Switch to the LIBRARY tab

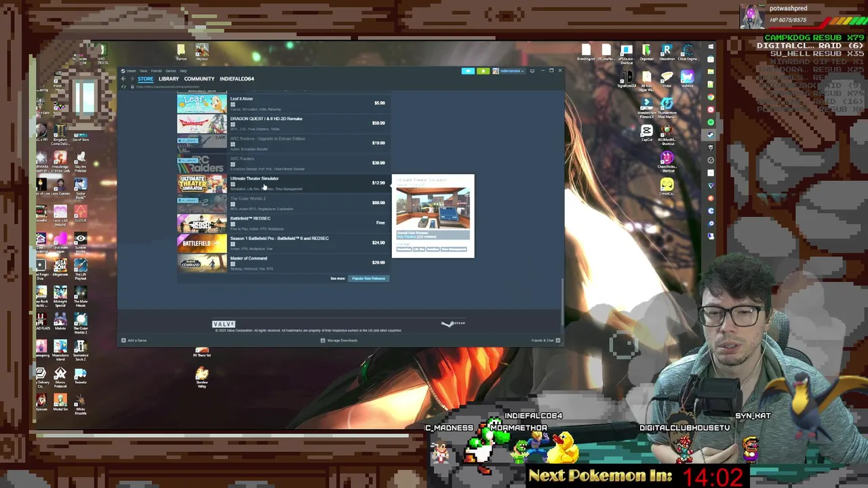pos(169,79)
